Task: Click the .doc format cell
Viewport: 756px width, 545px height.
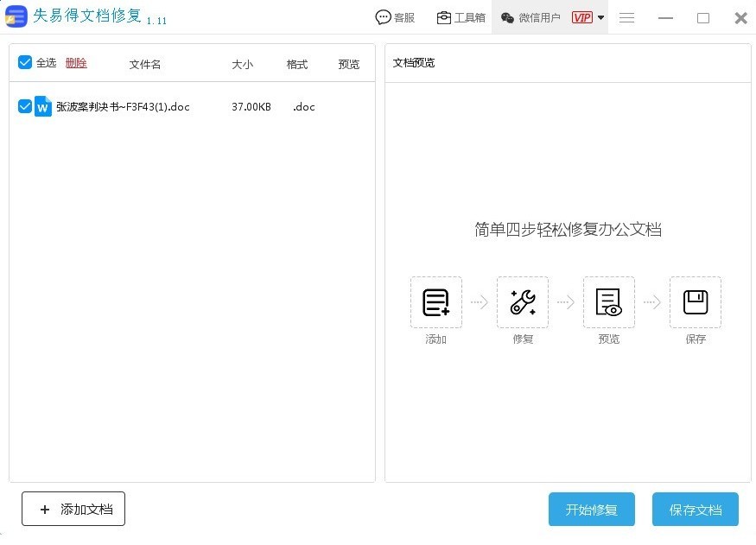Action: tap(304, 107)
